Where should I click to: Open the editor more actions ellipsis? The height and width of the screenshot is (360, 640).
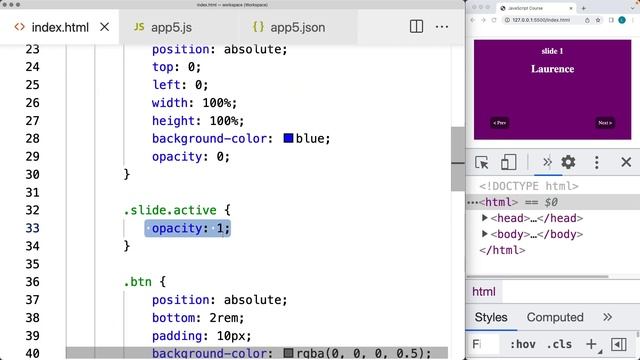pyautogui.click(x=442, y=27)
